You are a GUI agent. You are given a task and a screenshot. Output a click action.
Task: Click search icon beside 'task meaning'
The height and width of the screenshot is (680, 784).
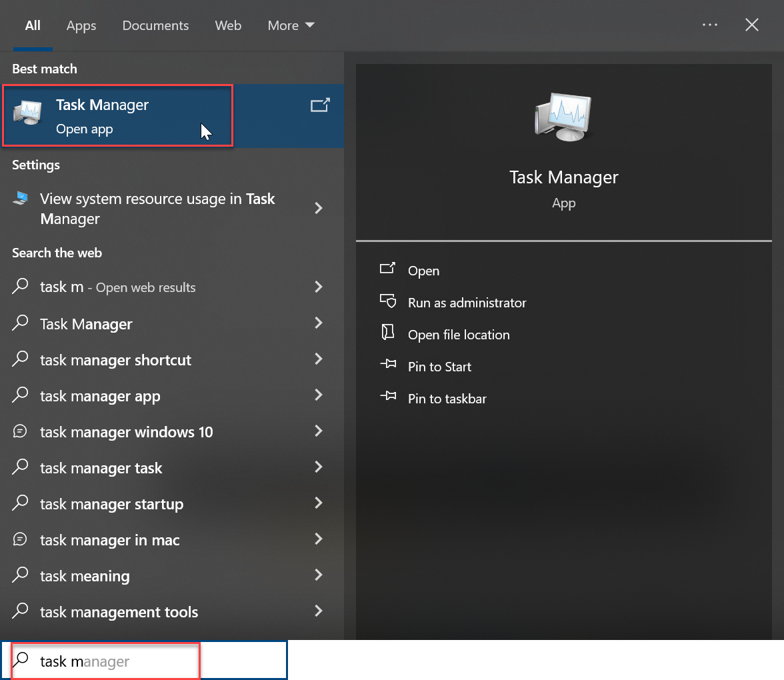tap(20, 575)
